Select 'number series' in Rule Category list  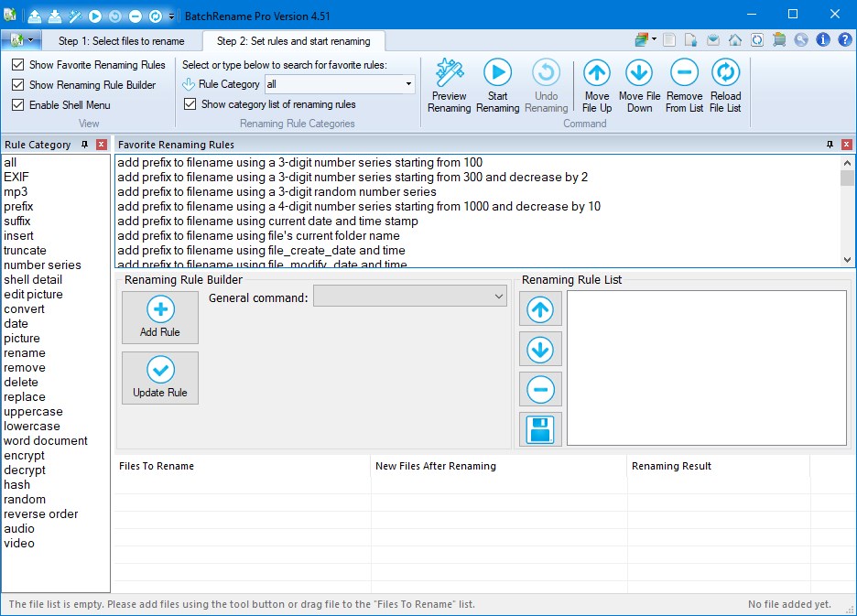[42, 265]
